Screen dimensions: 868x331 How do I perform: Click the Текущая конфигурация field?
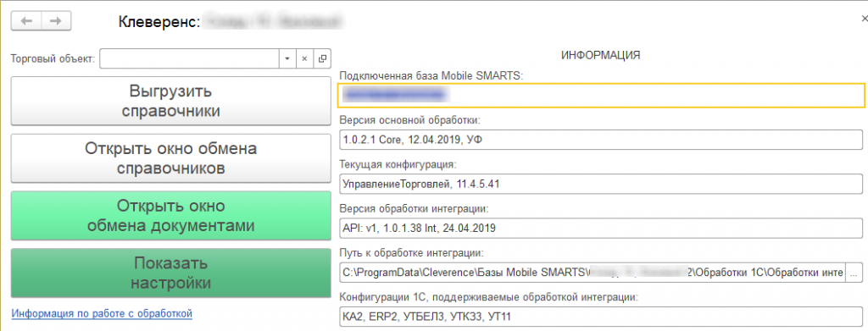(600, 184)
